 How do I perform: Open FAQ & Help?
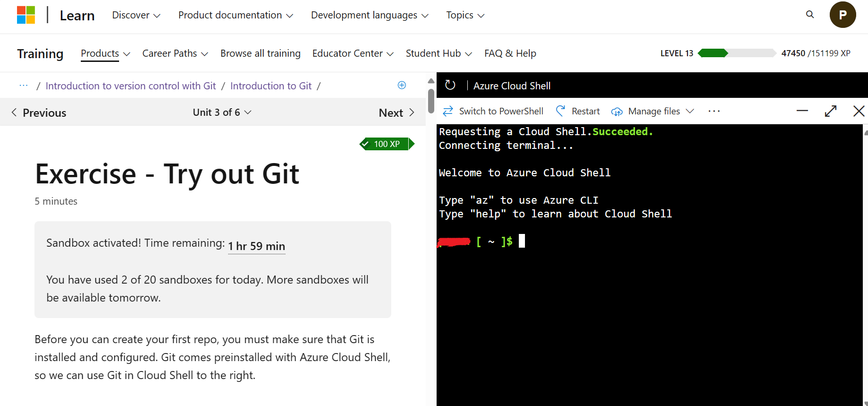point(510,53)
